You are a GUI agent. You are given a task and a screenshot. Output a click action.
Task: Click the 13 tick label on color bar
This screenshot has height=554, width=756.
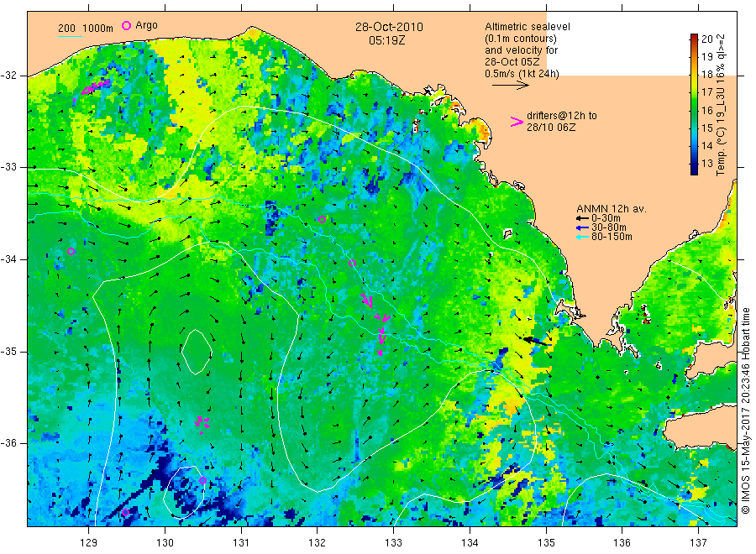pyautogui.click(x=706, y=164)
